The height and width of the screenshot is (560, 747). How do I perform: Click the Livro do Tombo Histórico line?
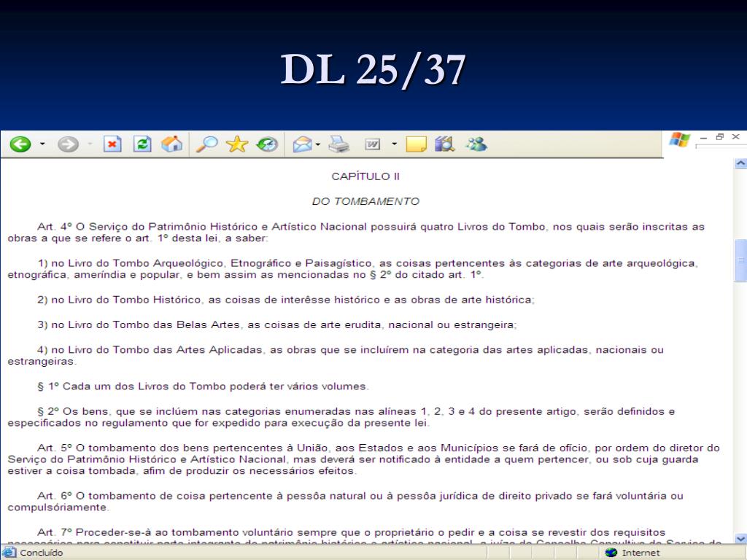coord(286,300)
